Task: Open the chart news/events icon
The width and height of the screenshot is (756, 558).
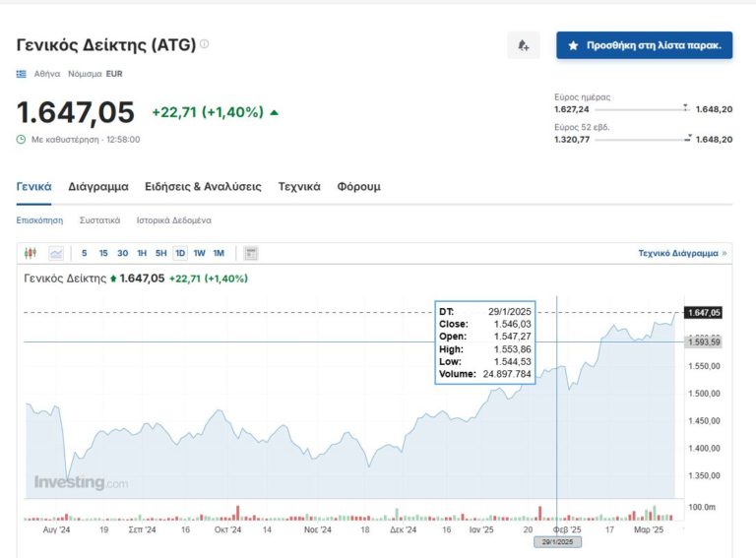Action: pyautogui.click(x=251, y=253)
